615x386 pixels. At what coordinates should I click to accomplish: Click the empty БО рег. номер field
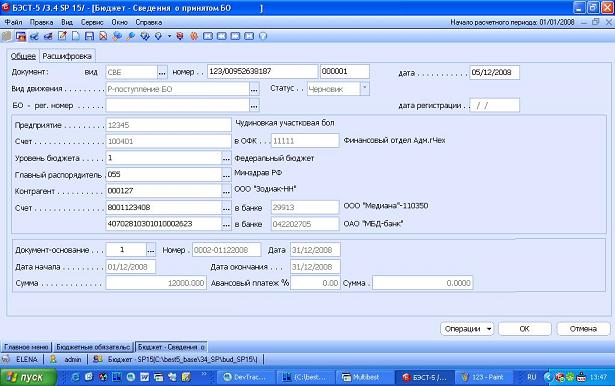pyautogui.click(x=178, y=106)
